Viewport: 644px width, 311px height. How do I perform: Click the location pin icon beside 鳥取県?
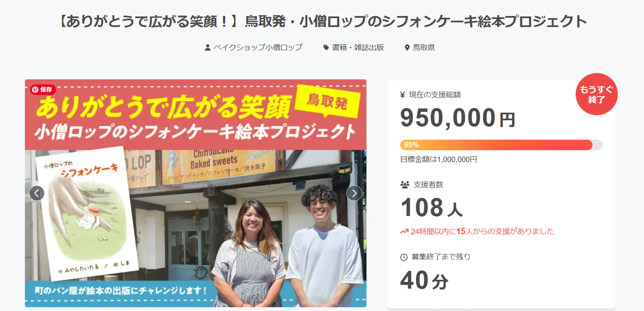pyautogui.click(x=407, y=48)
